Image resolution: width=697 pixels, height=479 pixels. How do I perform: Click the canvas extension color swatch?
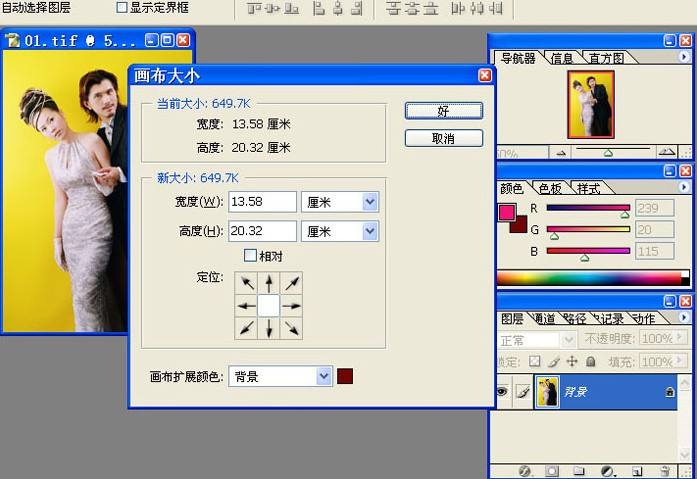pyautogui.click(x=345, y=376)
